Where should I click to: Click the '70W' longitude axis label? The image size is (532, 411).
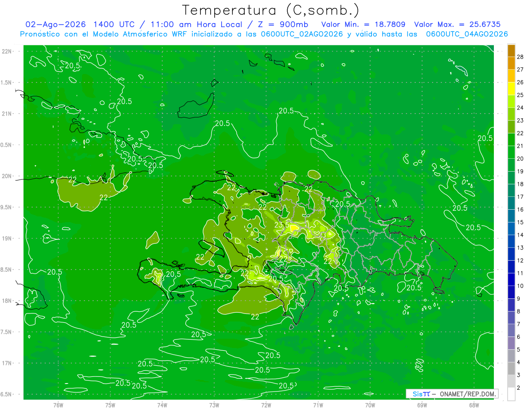click(370, 405)
